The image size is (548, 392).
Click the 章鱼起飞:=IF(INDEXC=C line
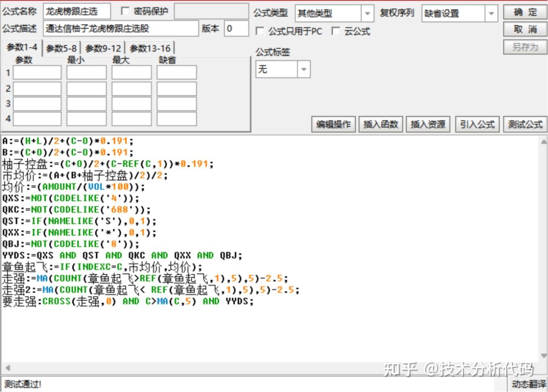(x=102, y=267)
